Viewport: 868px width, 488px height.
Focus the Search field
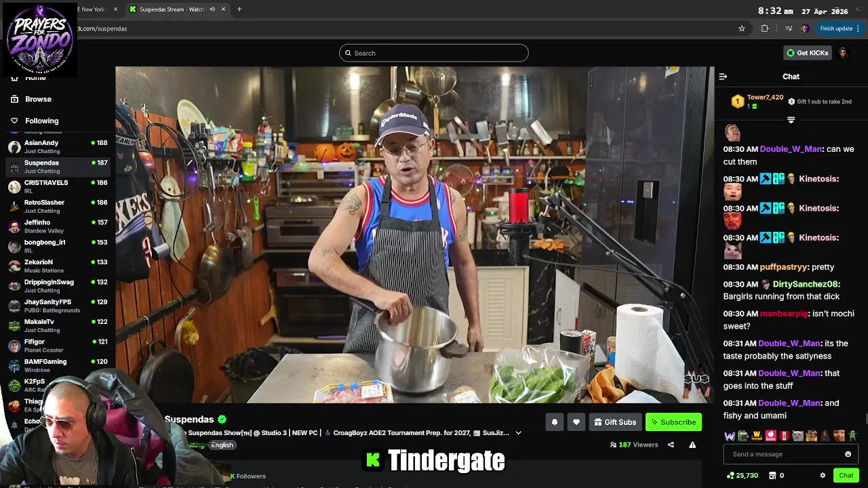pos(434,53)
